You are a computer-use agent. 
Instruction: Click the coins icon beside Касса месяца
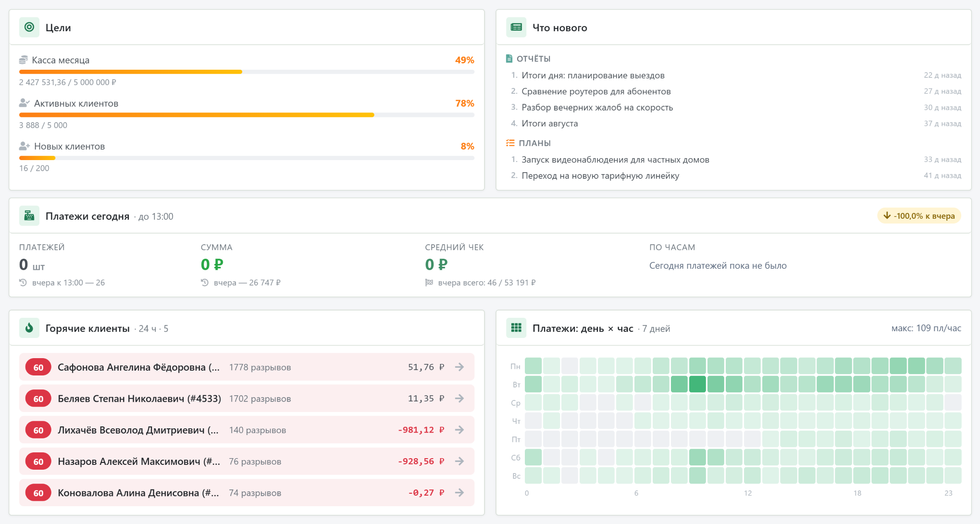24,60
